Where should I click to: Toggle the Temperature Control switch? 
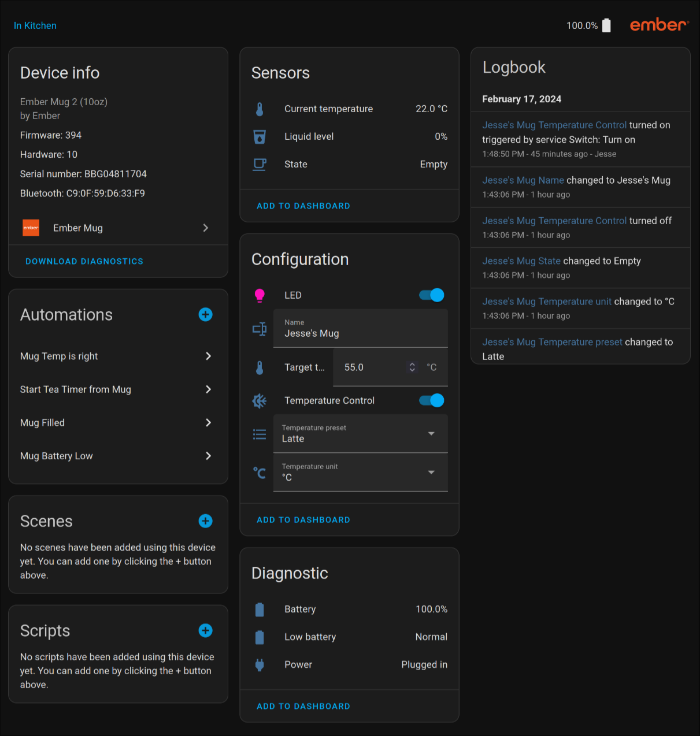point(432,400)
